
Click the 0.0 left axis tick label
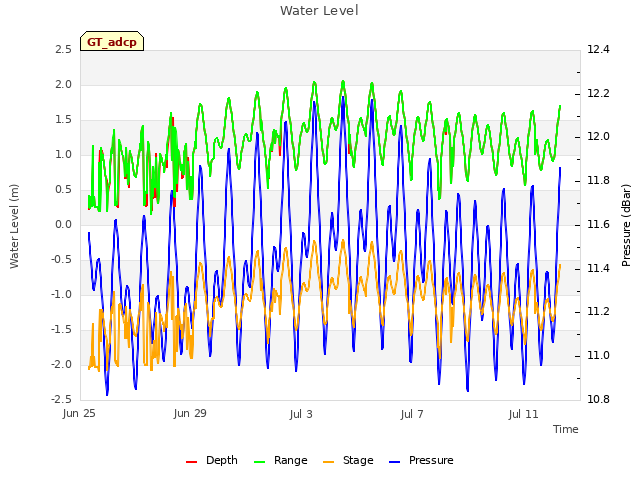[x=63, y=224]
